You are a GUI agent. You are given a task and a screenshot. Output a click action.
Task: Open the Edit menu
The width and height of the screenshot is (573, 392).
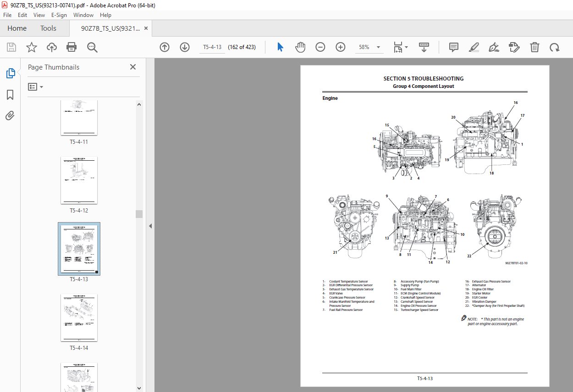tap(22, 15)
